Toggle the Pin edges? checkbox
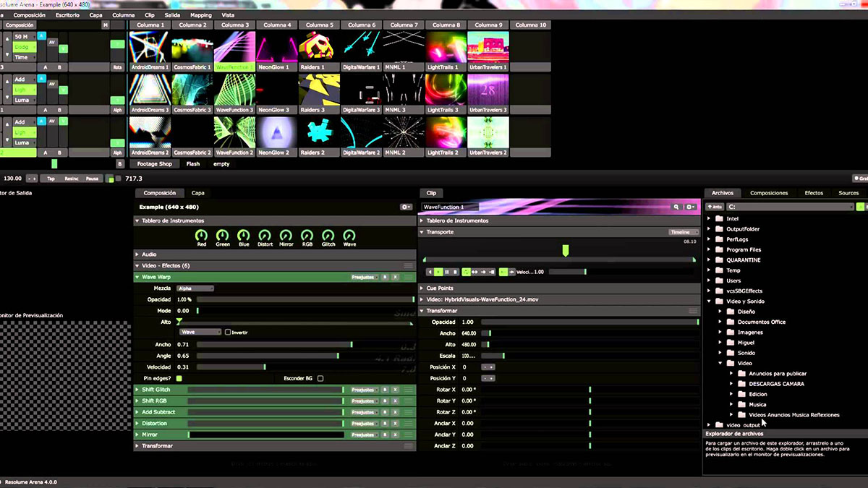This screenshot has width=868, height=488. click(x=179, y=378)
